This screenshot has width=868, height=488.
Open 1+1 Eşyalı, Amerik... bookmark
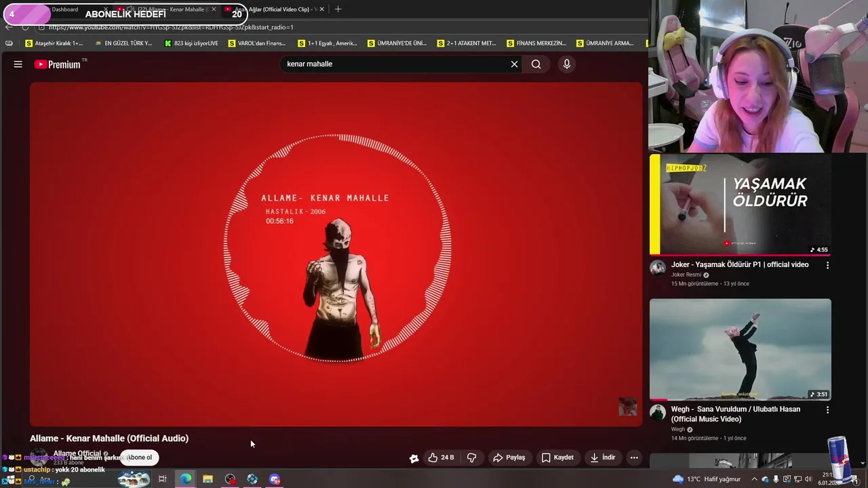click(x=328, y=43)
